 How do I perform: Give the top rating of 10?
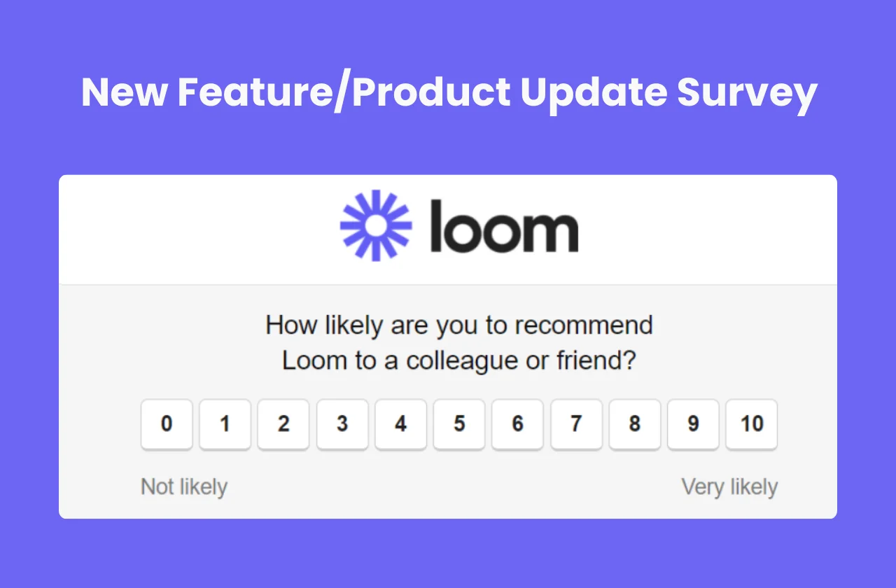click(752, 424)
